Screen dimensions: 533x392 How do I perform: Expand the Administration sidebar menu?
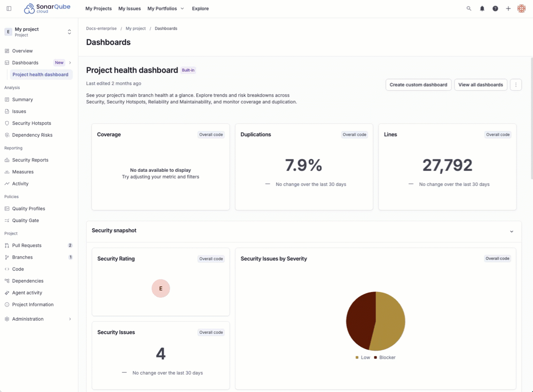tap(70, 319)
